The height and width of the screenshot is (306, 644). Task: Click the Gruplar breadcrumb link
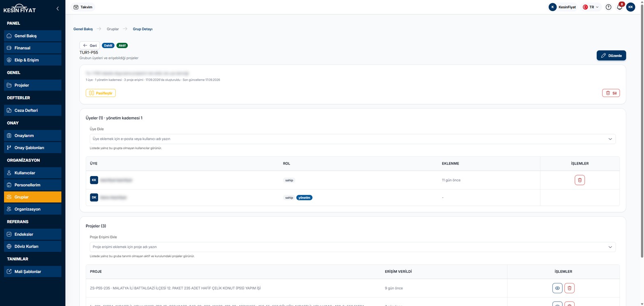click(x=113, y=29)
